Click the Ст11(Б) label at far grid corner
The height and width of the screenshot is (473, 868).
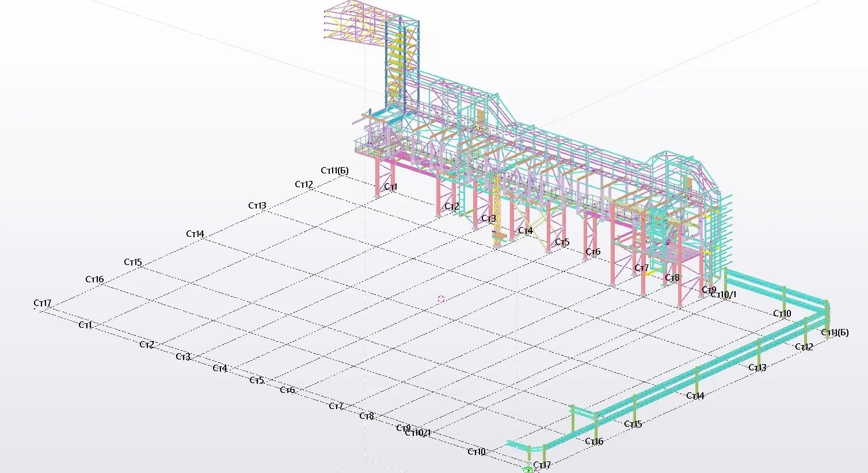point(335,171)
